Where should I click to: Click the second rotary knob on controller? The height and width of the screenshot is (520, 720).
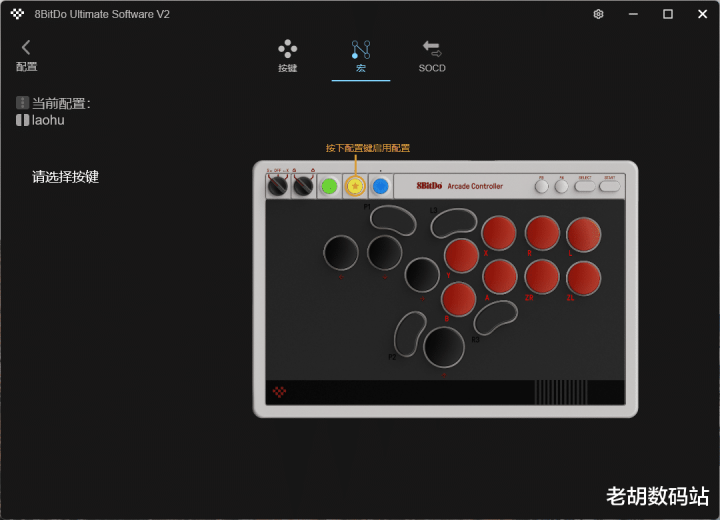click(x=303, y=186)
